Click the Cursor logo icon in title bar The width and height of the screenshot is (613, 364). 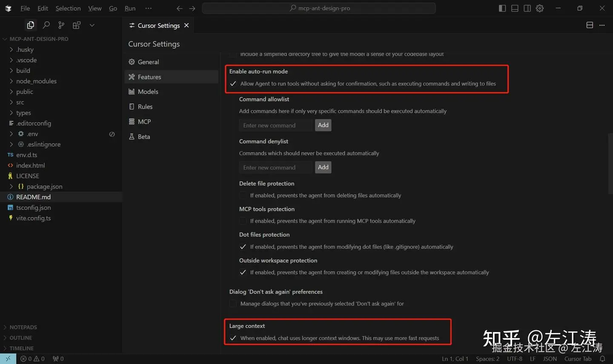pyautogui.click(x=8, y=9)
